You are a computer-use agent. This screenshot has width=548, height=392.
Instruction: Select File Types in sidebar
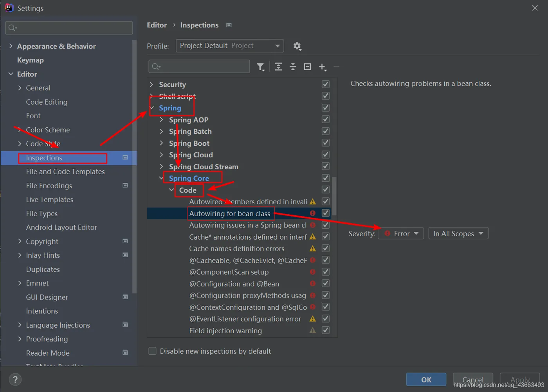coord(42,213)
